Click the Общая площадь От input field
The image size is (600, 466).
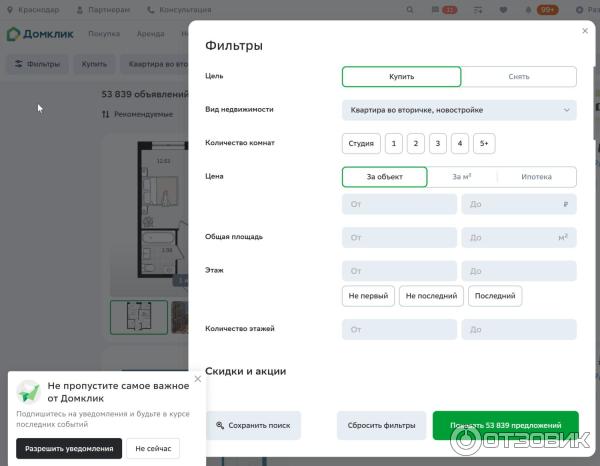pos(399,238)
